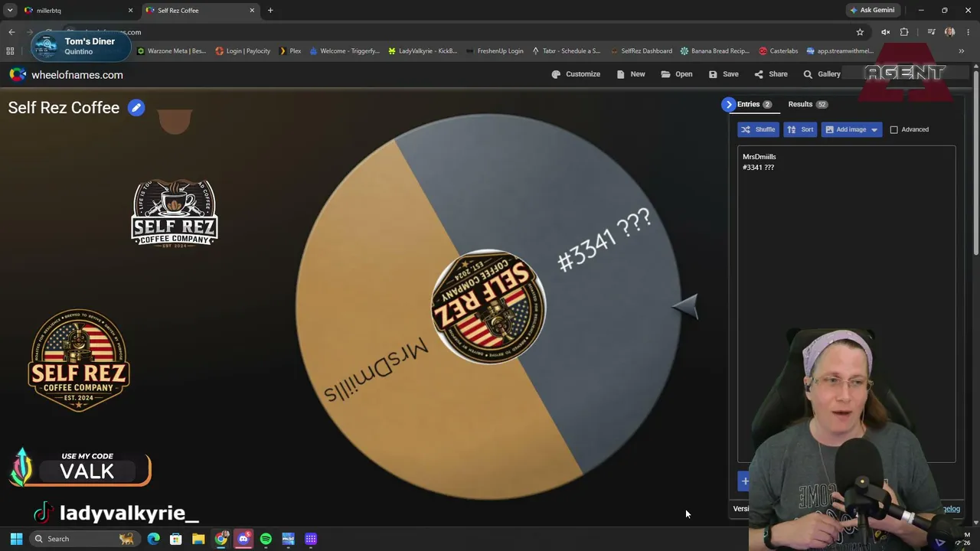This screenshot has height=551, width=980.
Task: Close the Self Rez Coffee browser tab
Action: coord(252,11)
